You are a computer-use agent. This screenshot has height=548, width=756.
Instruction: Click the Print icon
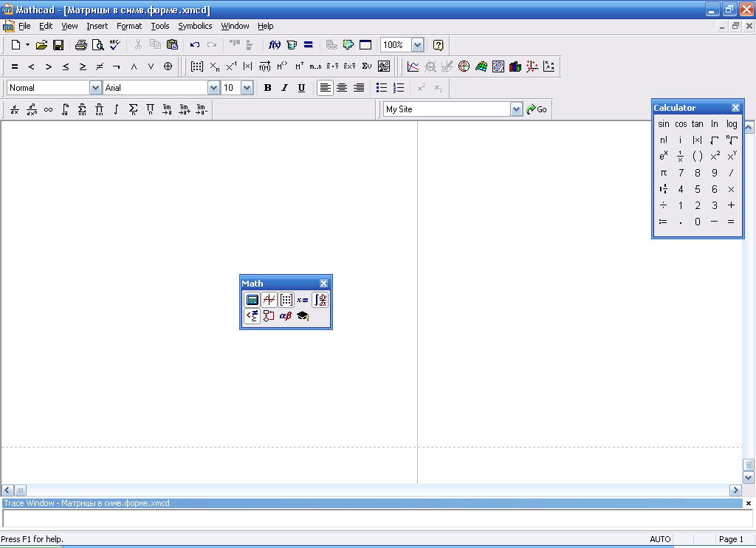tap(81, 45)
